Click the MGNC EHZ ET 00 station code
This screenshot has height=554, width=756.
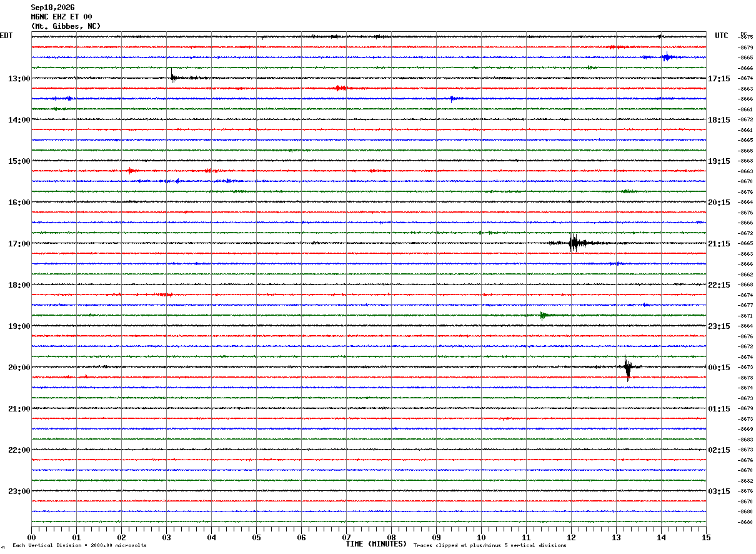[x=61, y=17]
